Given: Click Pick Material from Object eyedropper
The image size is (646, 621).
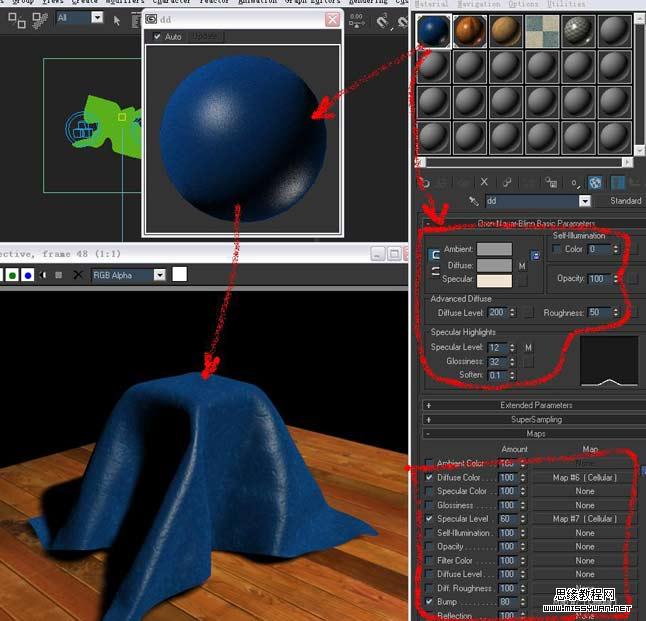Looking at the screenshot, I should tap(474, 201).
